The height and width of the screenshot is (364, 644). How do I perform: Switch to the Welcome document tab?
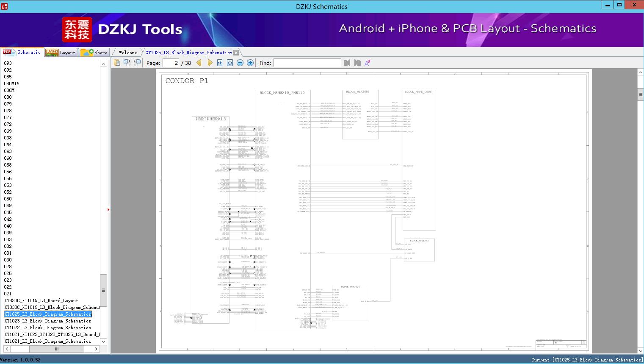point(128,53)
